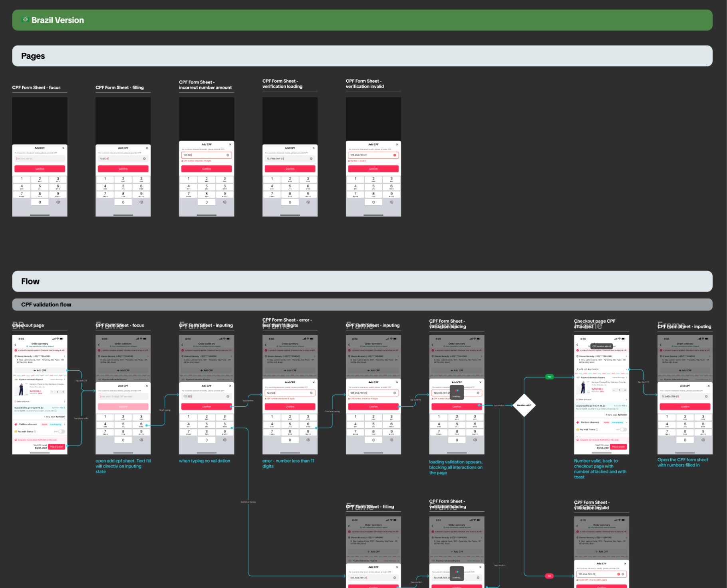Image resolution: width=727 pixels, height=588 pixels.
Task: Tap backspace in error - less than 11 digits keypad
Action: [308, 440]
